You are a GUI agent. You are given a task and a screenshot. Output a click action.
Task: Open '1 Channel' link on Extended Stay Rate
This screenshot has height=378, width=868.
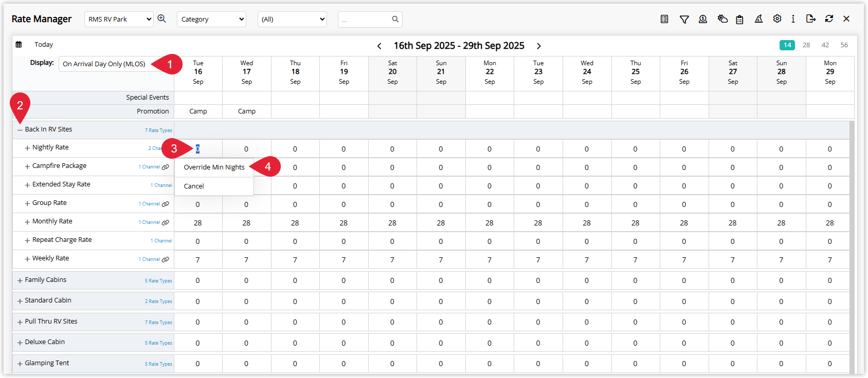click(x=161, y=185)
